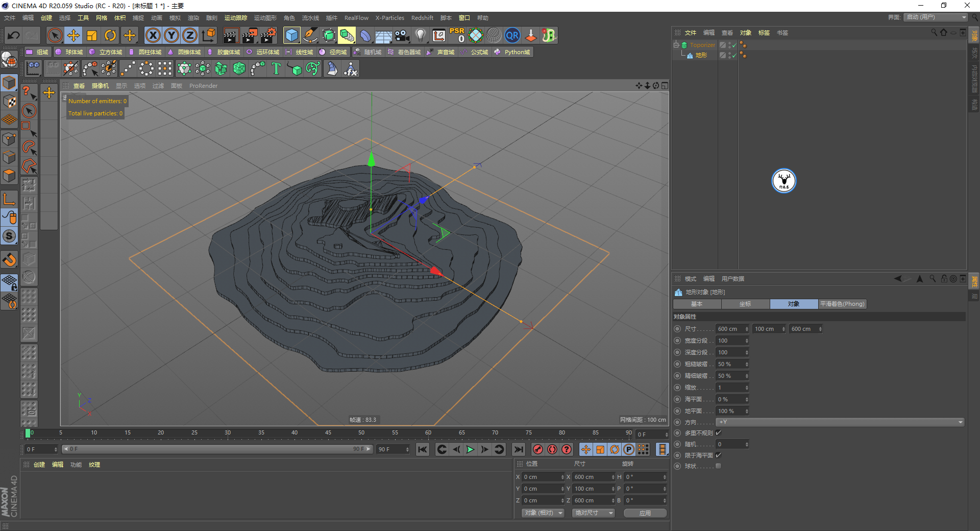Open the 对象 (相对) coordinate dropdown
Viewport: 980px width, 531px height.
click(543, 513)
